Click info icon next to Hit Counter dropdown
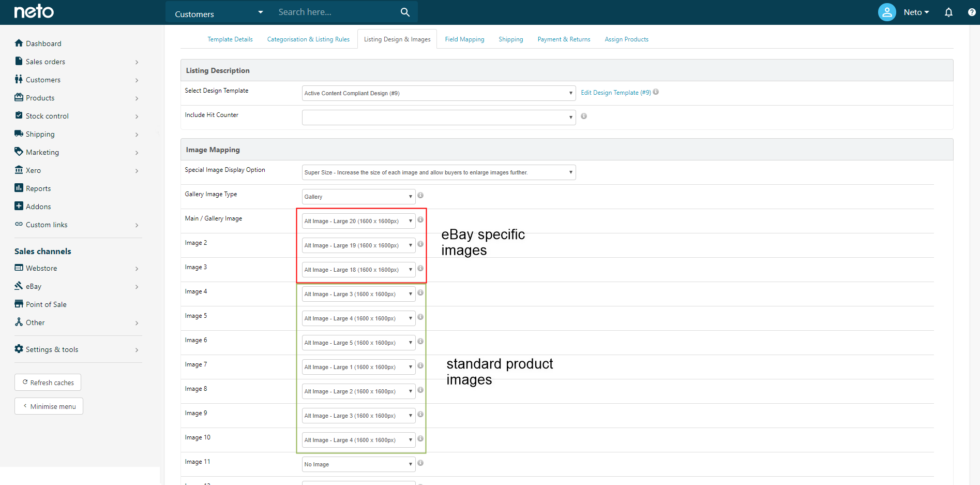The width and height of the screenshot is (980, 485). click(584, 116)
